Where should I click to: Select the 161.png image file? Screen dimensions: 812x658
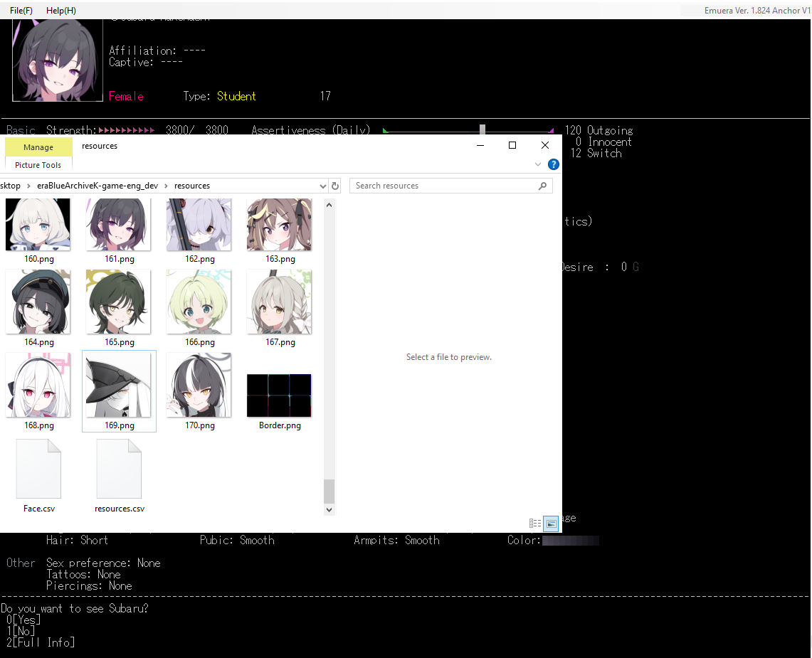[x=119, y=225]
